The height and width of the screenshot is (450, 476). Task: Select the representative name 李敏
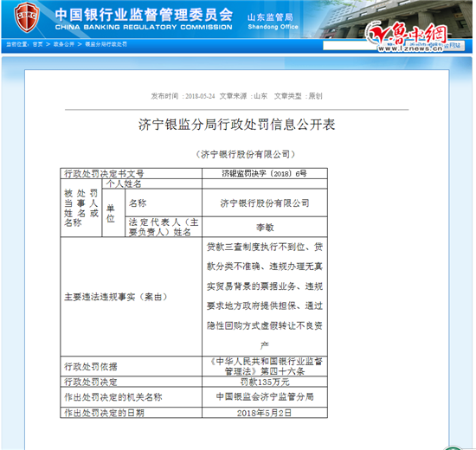coord(265,227)
